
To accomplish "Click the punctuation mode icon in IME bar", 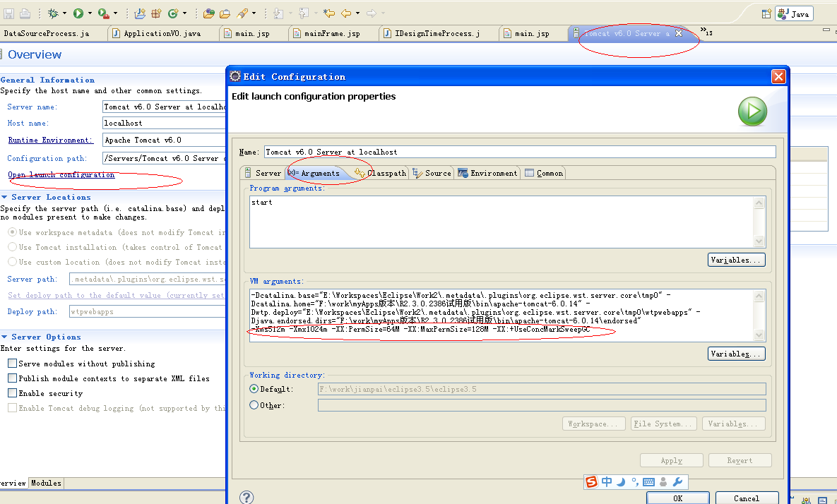I will pyautogui.click(x=635, y=482).
